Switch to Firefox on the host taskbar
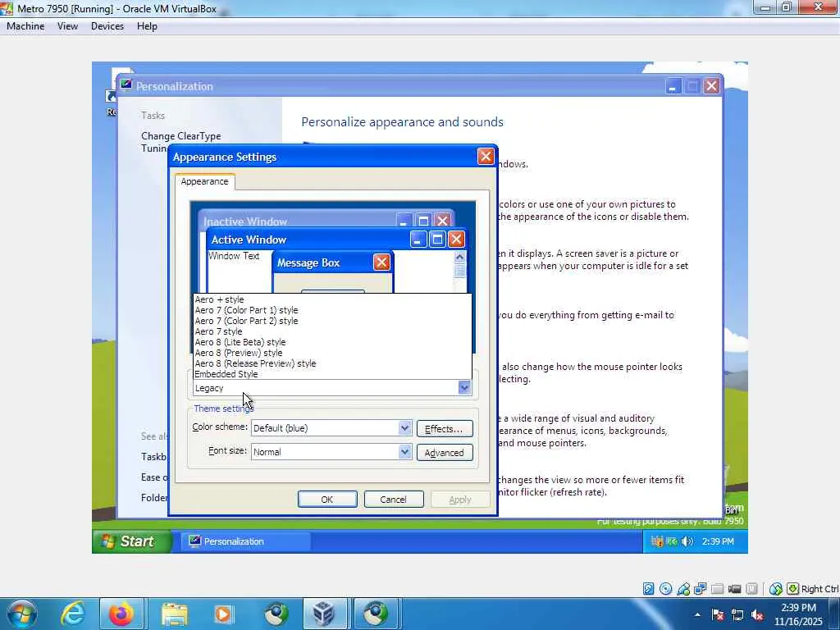 point(121,614)
